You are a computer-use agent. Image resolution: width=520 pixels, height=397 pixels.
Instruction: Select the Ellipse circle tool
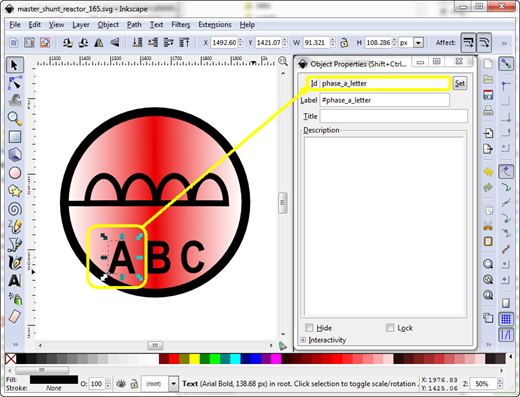click(x=14, y=173)
